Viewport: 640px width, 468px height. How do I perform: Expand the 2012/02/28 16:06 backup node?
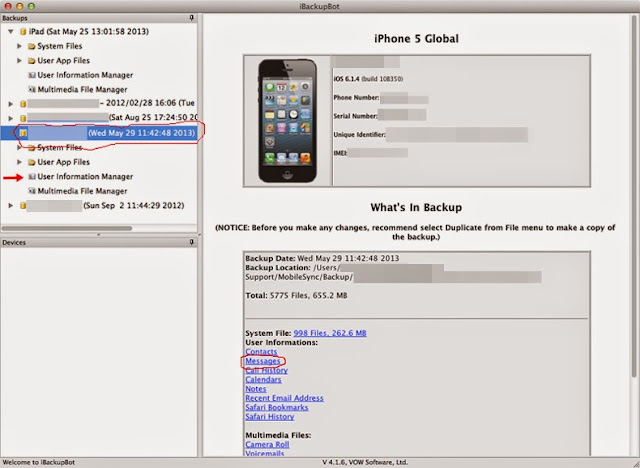click(11, 104)
